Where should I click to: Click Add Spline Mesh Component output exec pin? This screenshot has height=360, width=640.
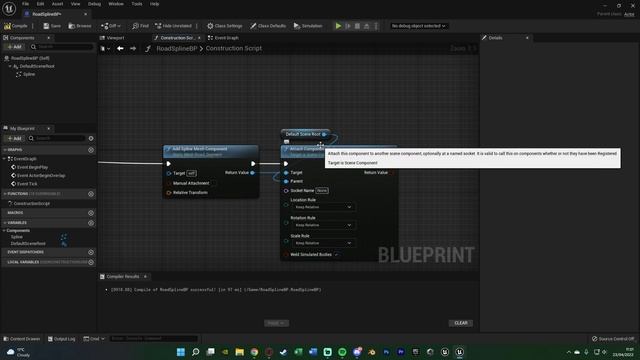click(253, 164)
